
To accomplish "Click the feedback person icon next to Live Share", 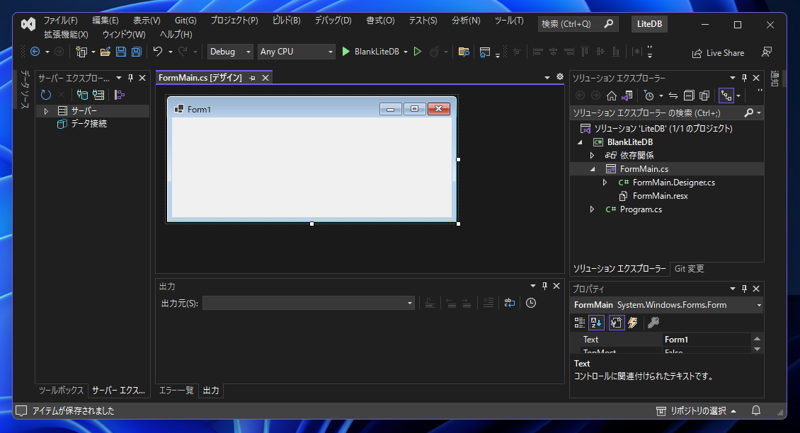I will pos(766,52).
